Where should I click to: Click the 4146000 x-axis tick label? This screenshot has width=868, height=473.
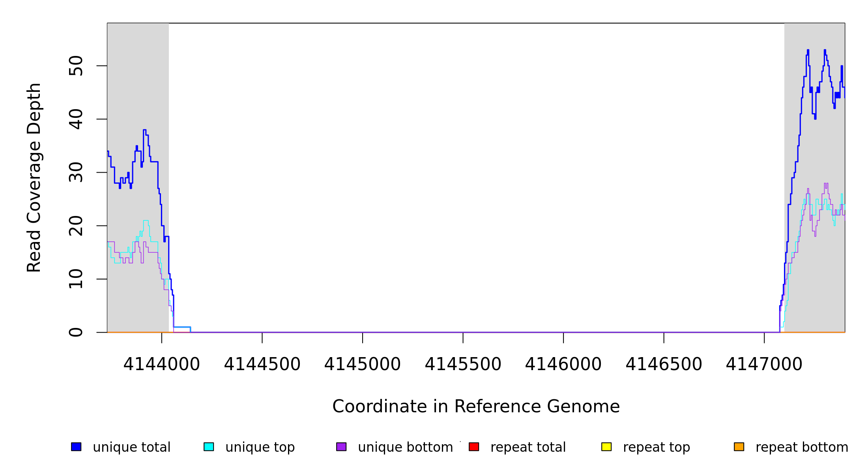[x=563, y=364]
